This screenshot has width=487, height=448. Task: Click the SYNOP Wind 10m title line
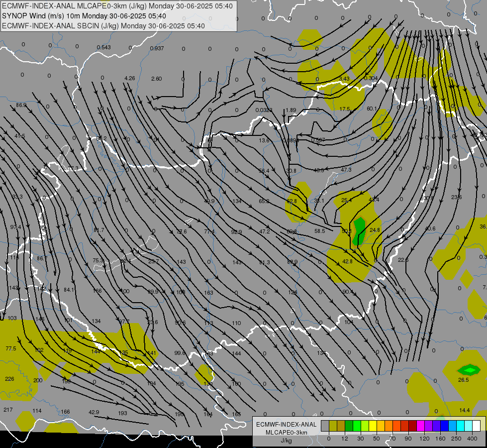(x=84, y=16)
